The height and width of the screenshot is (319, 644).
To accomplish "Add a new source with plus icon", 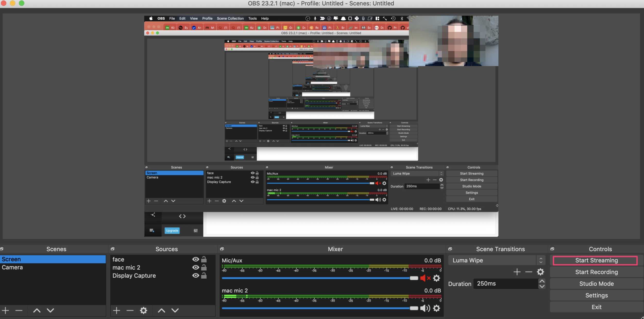I will 116,311.
